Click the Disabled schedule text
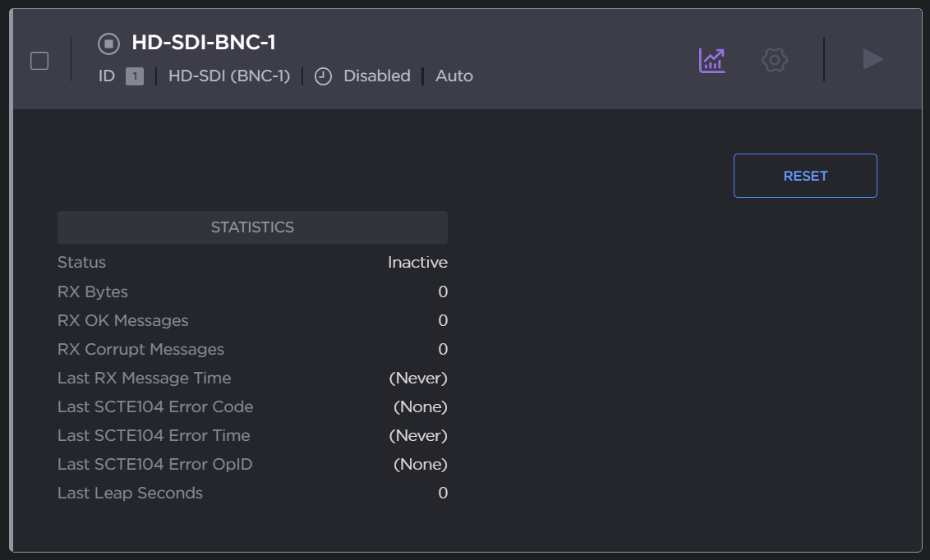The width and height of the screenshot is (930, 560). click(x=376, y=76)
